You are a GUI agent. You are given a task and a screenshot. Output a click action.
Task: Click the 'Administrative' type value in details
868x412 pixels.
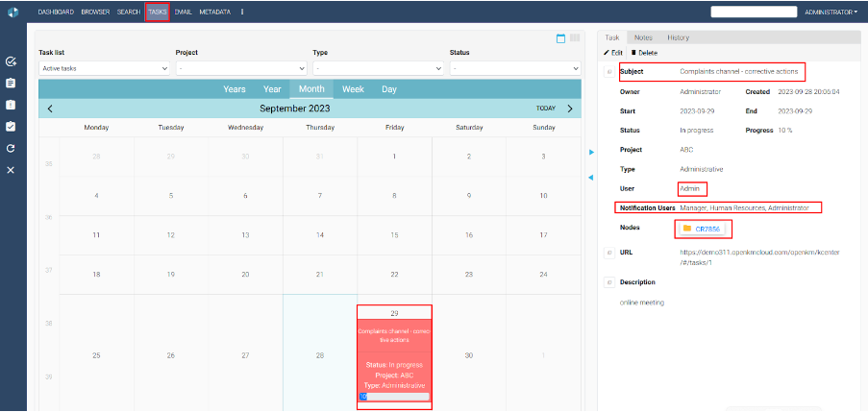coord(702,169)
